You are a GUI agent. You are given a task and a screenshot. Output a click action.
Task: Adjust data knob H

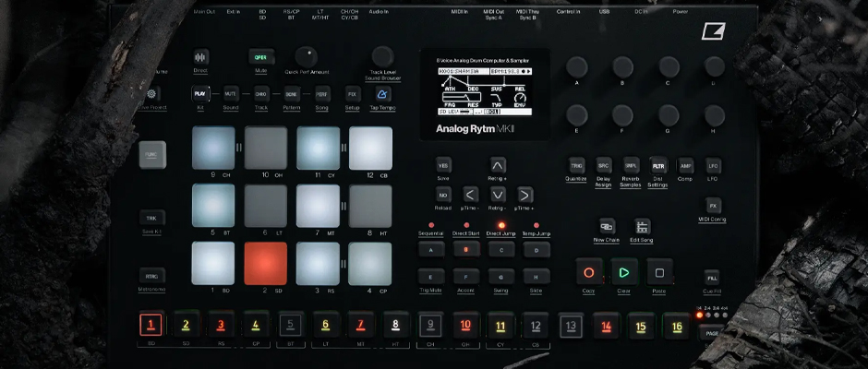[714, 115]
